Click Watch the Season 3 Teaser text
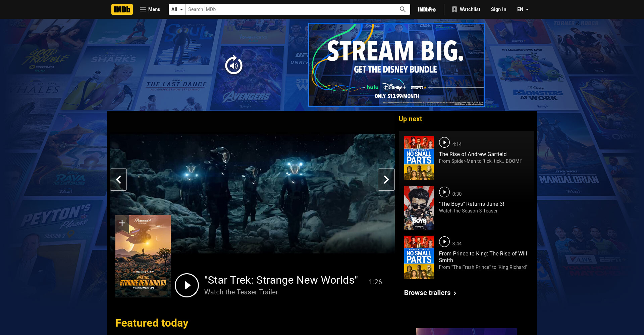Viewport: 644px width, 335px height. pos(468,211)
